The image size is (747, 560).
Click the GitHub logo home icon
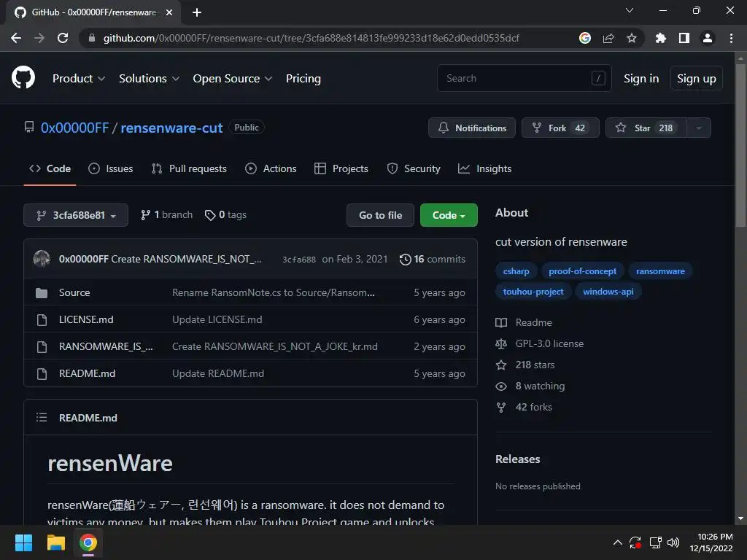tap(23, 77)
